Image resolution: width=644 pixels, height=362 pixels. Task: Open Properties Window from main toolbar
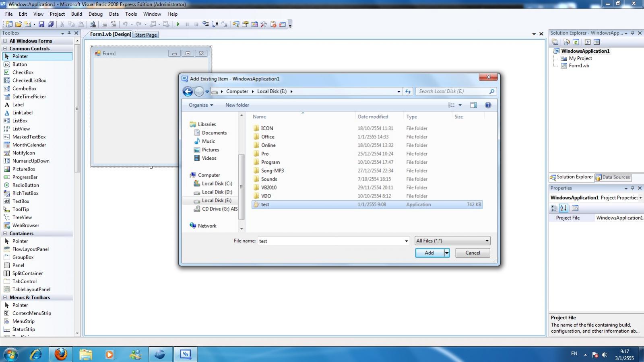coord(245,24)
